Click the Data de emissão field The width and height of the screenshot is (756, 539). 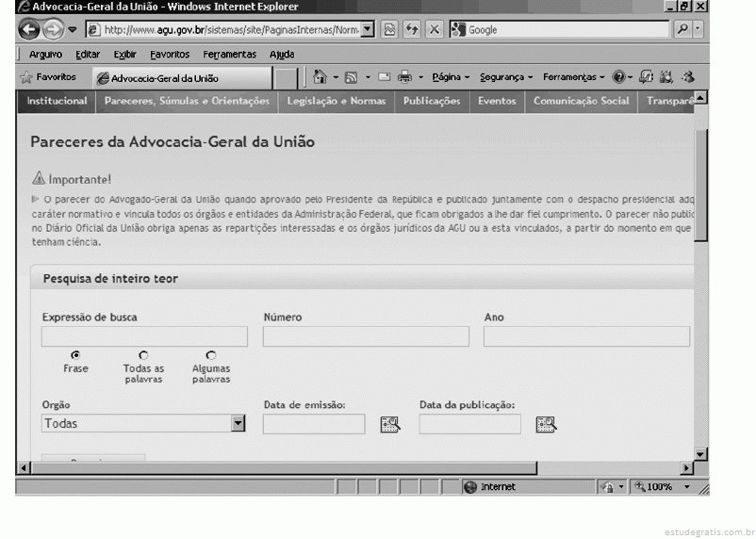tap(314, 424)
